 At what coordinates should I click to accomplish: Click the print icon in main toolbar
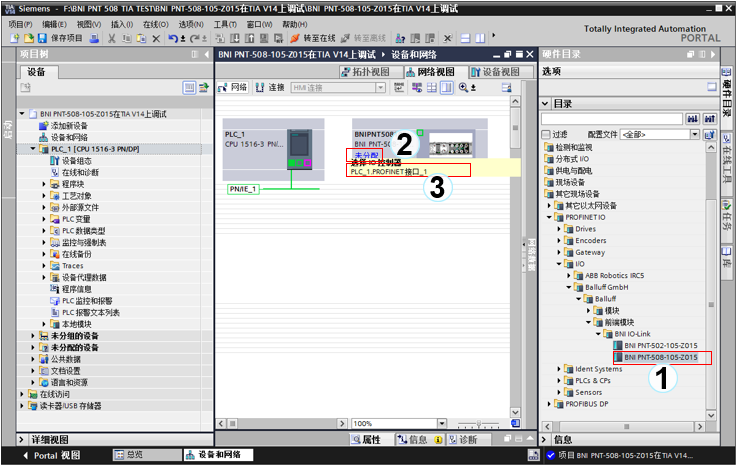[x=94, y=38]
